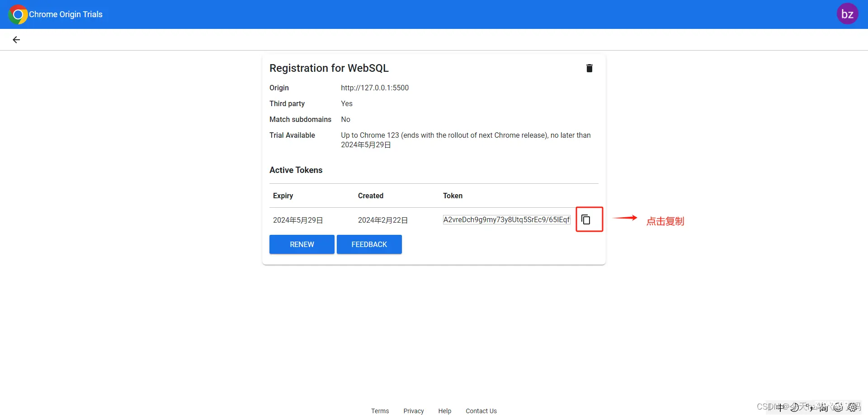Click the Origin label
This screenshot has height=415, width=868.
click(x=279, y=88)
